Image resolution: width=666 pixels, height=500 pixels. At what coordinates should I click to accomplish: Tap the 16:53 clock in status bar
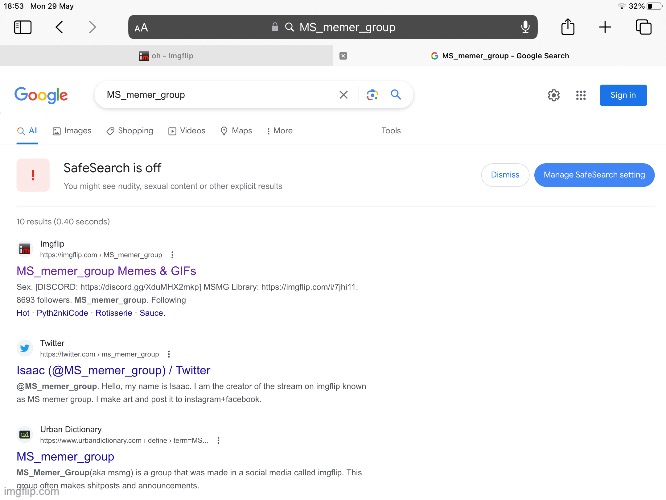(x=13, y=6)
